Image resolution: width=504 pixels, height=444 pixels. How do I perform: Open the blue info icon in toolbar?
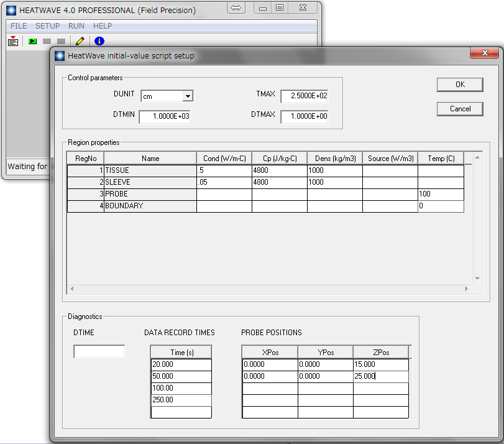[99, 41]
